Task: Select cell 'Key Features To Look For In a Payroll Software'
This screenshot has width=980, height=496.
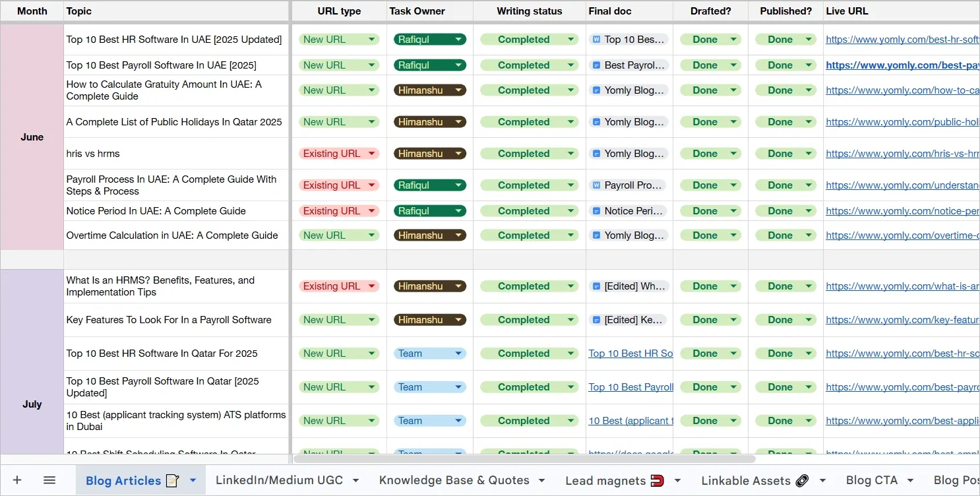Action: 177,320
